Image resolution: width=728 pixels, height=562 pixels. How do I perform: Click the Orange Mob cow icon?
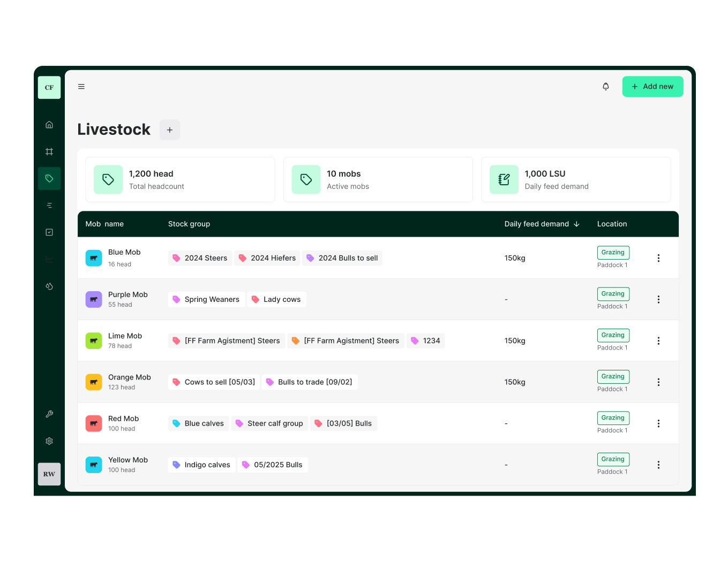[x=94, y=382]
